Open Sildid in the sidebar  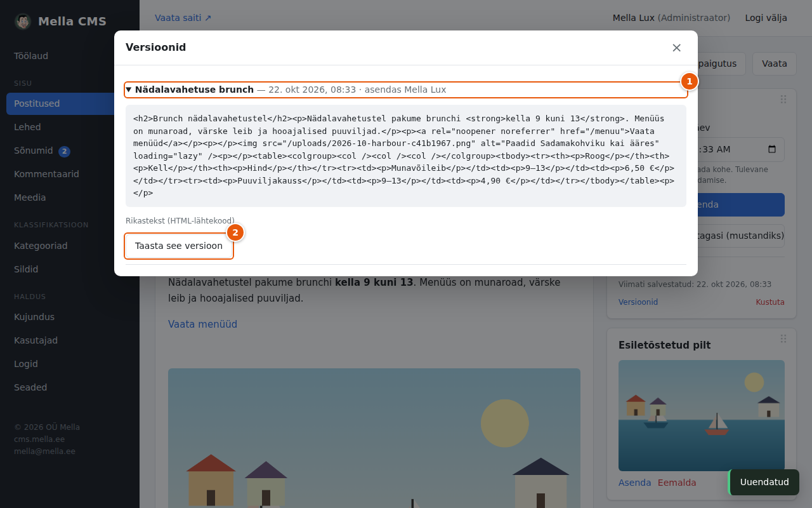[x=70, y=269]
